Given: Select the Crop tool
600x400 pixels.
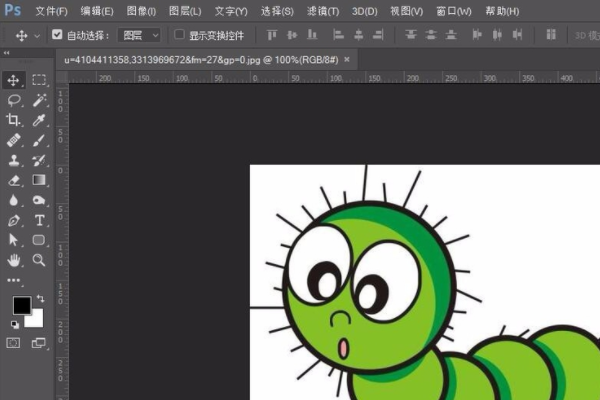Looking at the screenshot, I should (13, 120).
